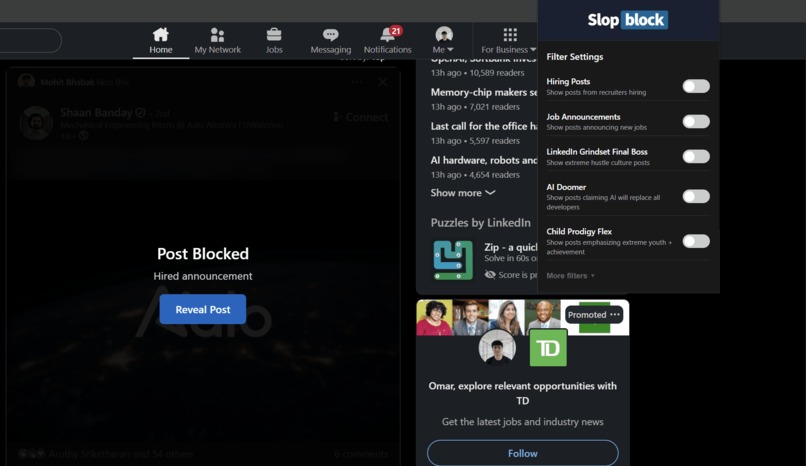This screenshot has width=806, height=466.
Task: Open the Zip - a quick puzzle link
Action: (x=510, y=247)
